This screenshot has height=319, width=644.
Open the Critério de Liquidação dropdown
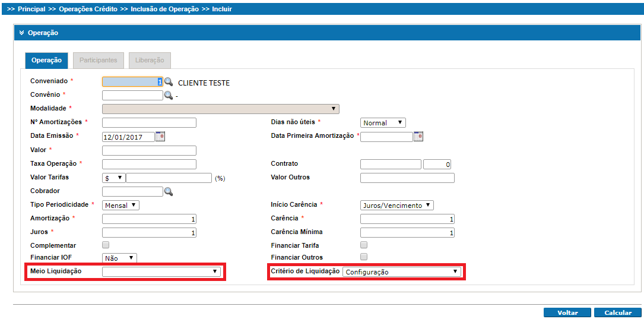pos(402,271)
